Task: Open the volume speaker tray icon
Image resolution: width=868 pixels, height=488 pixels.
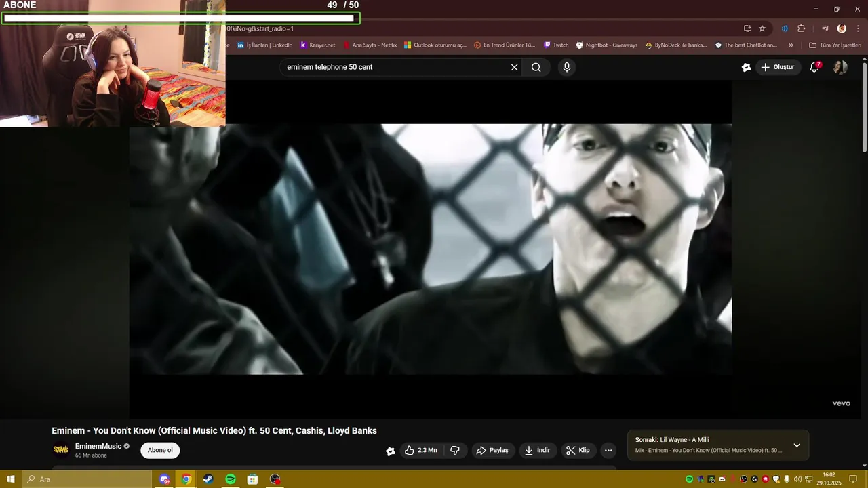Action: click(x=797, y=479)
